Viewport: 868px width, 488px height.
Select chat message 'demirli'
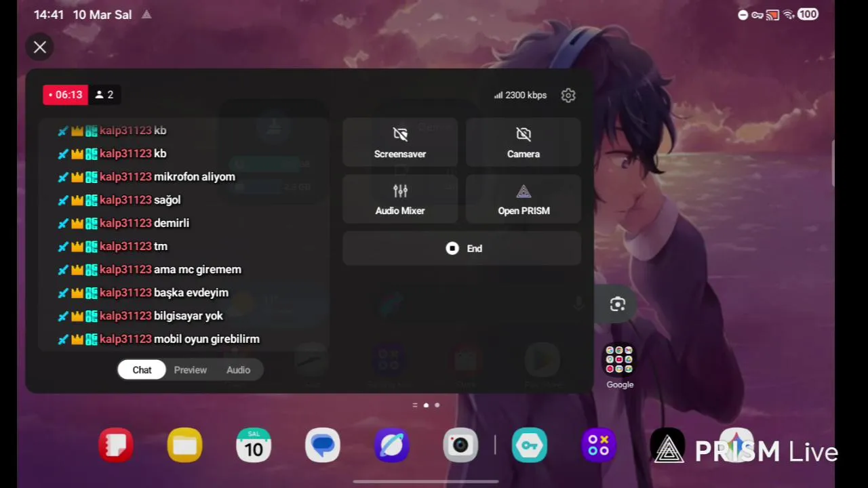tap(172, 223)
